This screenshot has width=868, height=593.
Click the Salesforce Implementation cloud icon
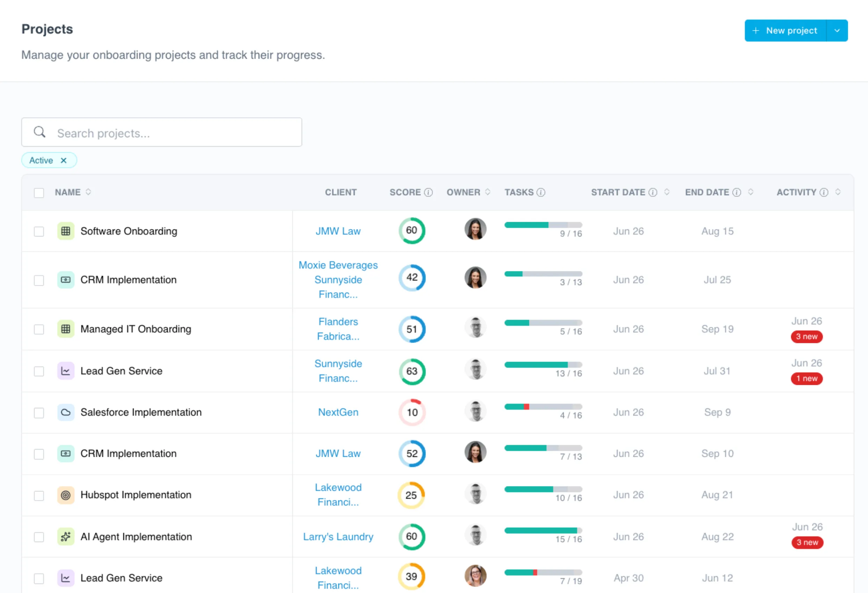tap(66, 412)
